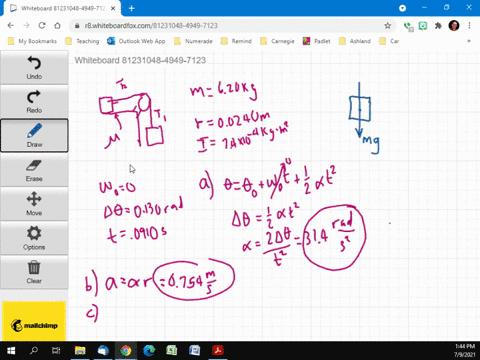Open Task View on taskbar
The height and width of the screenshot is (360, 480).
(x=56, y=351)
